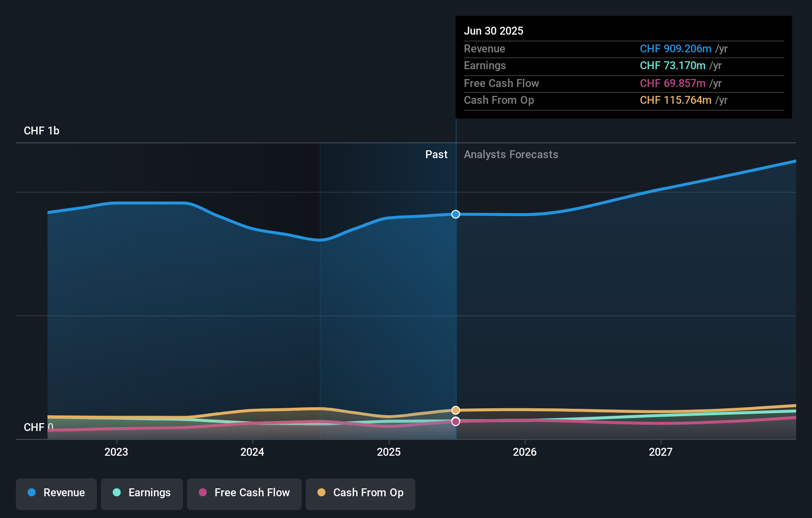Switch to the Past section of the chart
Viewport: 812px width, 518px height.
436,155
